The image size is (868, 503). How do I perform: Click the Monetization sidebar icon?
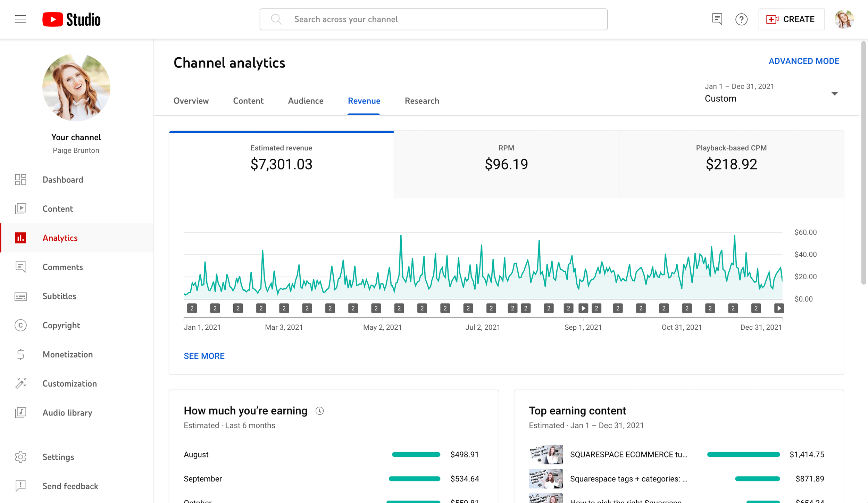click(20, 354)
